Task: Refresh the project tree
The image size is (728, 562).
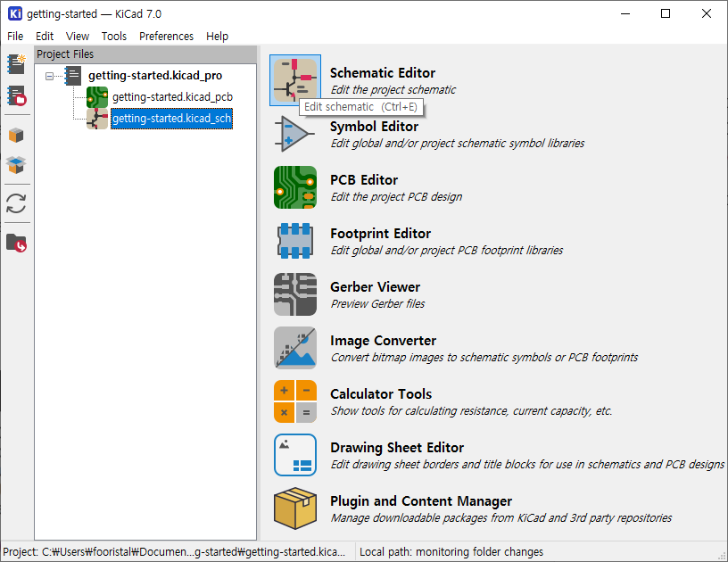Action: (16, 203)
